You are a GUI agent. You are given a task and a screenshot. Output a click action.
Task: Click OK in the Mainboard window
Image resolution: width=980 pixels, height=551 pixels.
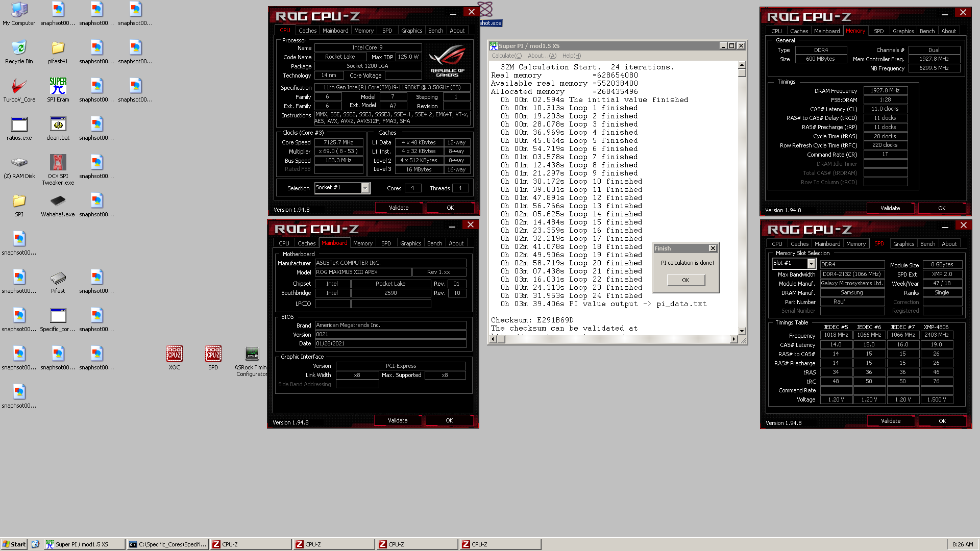coord(449,420)
